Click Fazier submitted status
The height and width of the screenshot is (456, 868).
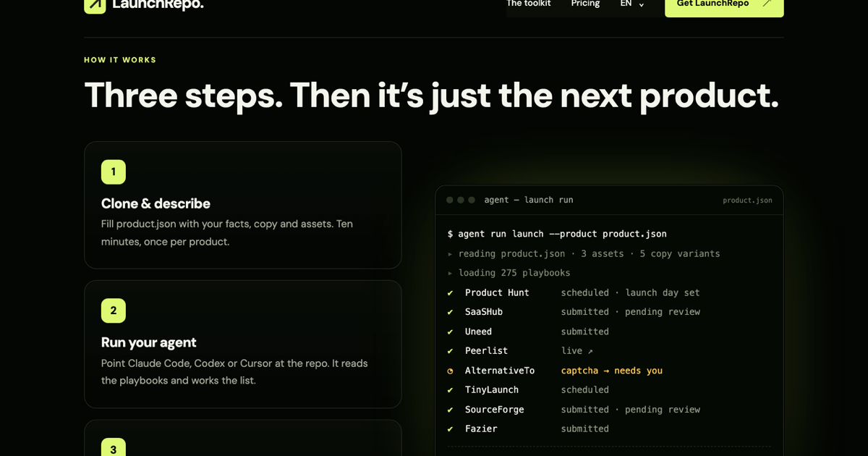pos(585,429)
